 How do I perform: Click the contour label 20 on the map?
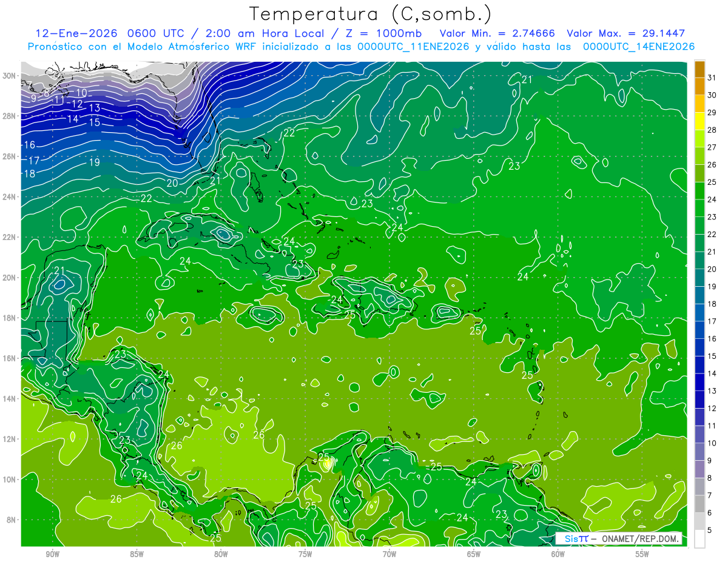click(x=172, y=183)
